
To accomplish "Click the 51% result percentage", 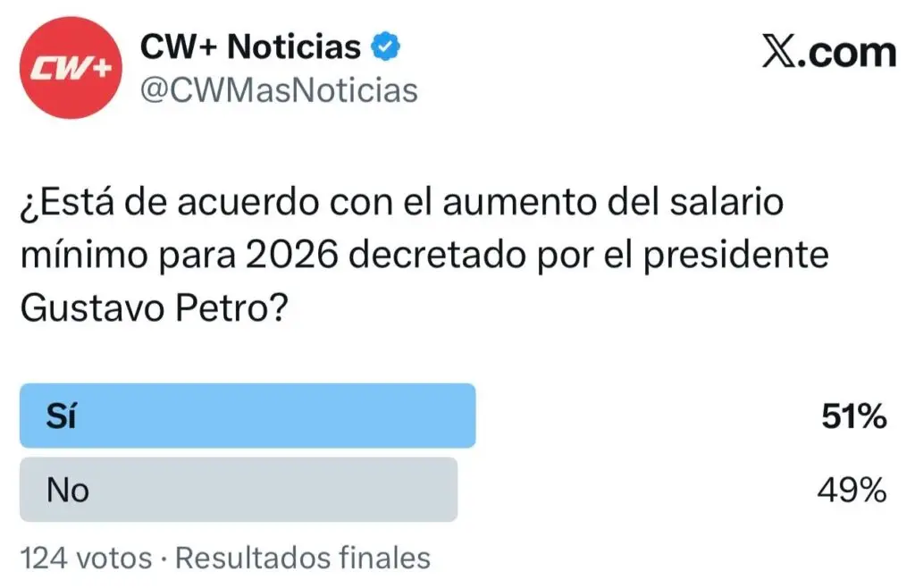I will pos(854,416).
